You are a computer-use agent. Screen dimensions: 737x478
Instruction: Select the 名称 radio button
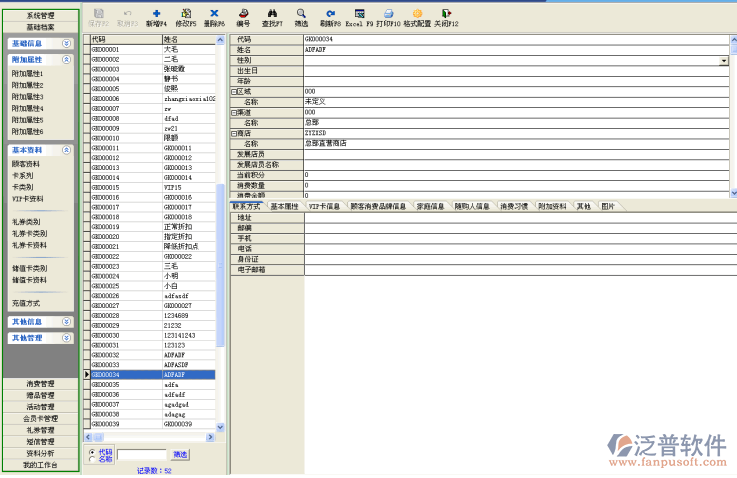[x=93, y=459]
